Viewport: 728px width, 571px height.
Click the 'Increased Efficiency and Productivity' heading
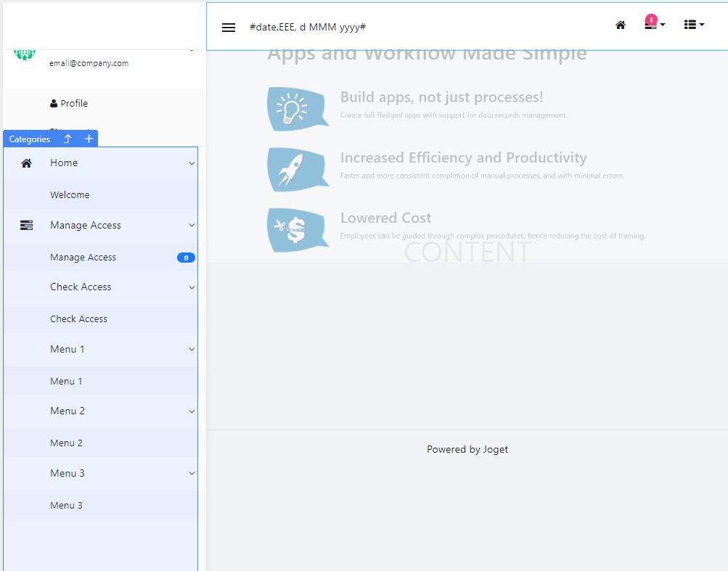coord(463,157)
